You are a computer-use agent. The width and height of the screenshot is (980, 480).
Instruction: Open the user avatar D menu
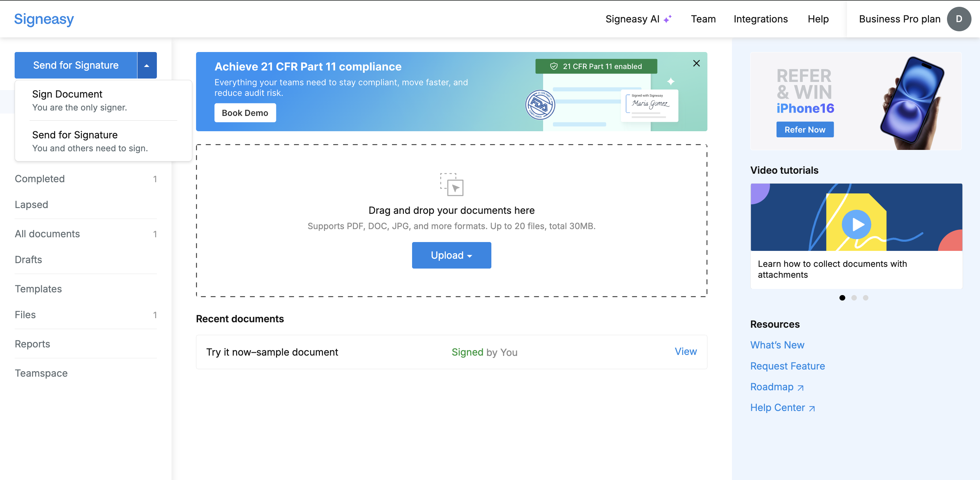[x=959, y=19]
